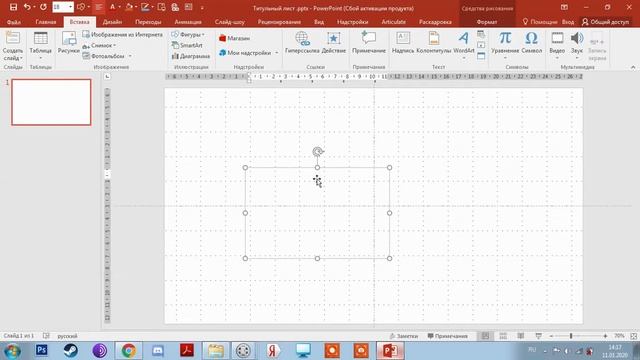Open the Заметки notes pane

coord(403,336)
